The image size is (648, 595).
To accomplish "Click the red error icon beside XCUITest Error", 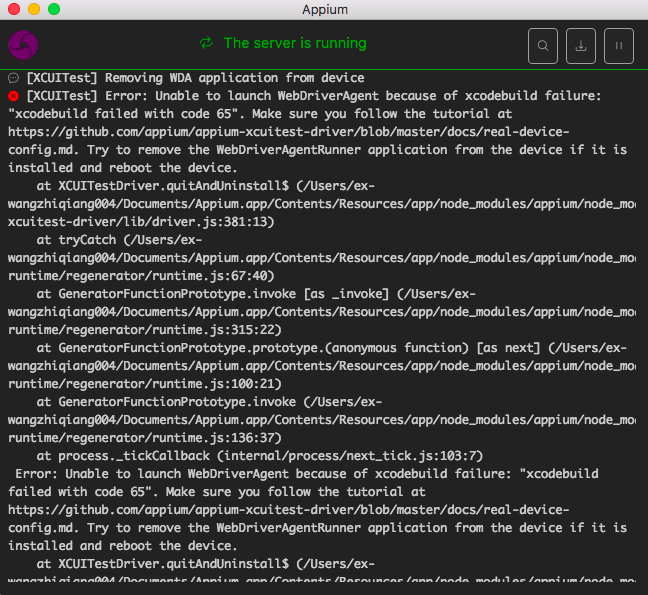I will pos(13,96).
